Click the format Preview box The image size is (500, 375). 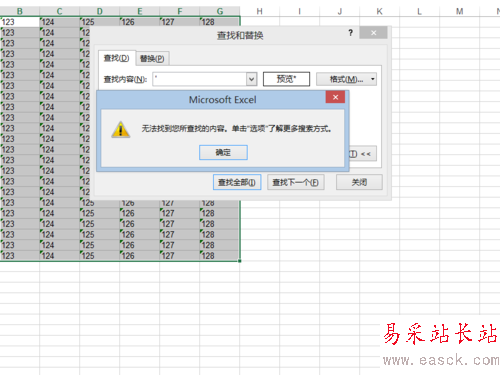coord(286,79)
